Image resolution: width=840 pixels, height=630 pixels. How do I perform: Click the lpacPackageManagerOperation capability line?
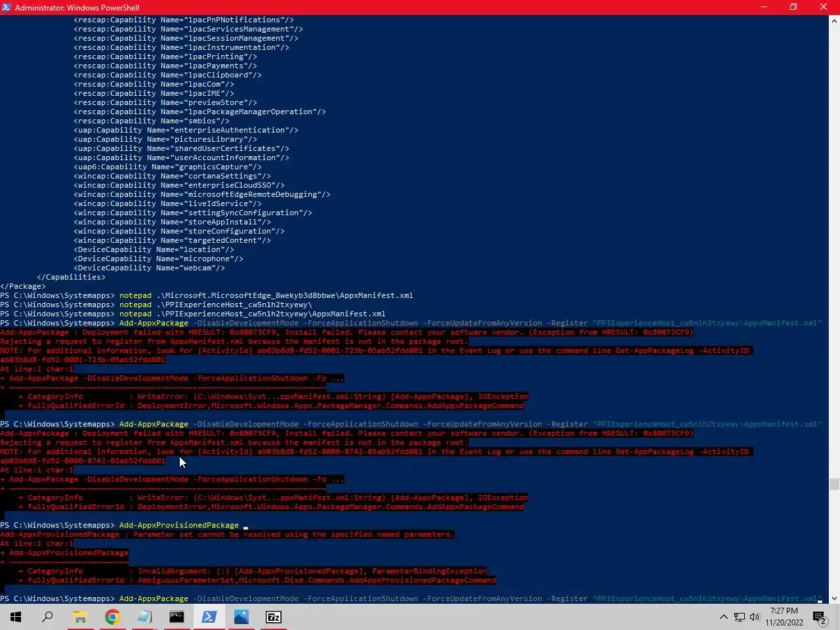pyautogui.click(x=199, y=112)
